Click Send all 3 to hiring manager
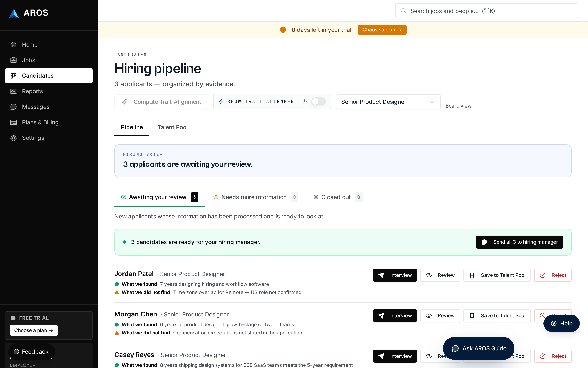This screenshot has width=588, height=368. pyautogui.click(x=519, y=242)
